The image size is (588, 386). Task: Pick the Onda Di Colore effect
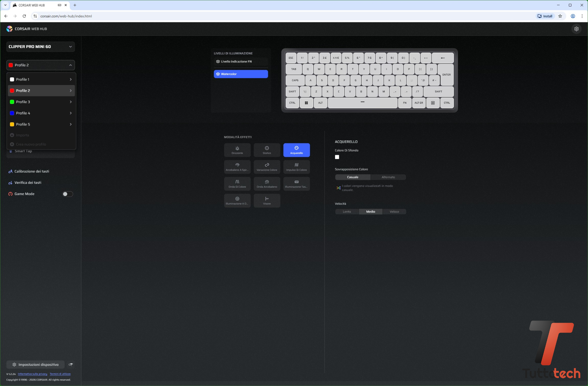237,184
